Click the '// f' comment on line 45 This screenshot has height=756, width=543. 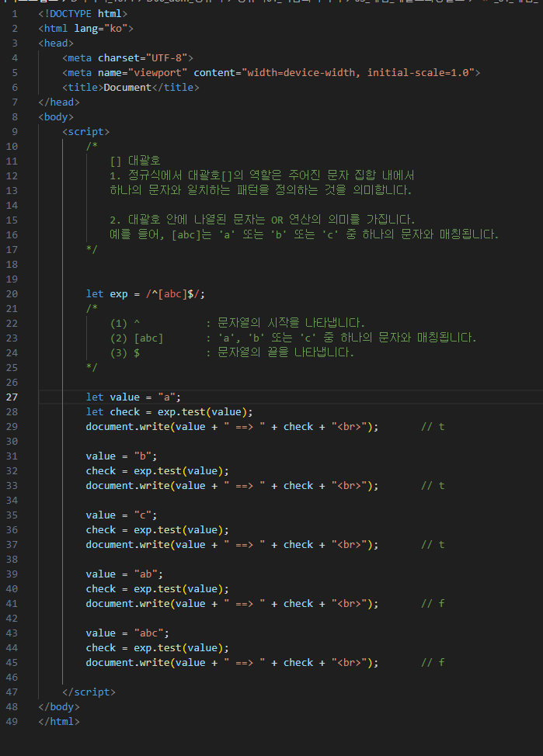[433, 662]
